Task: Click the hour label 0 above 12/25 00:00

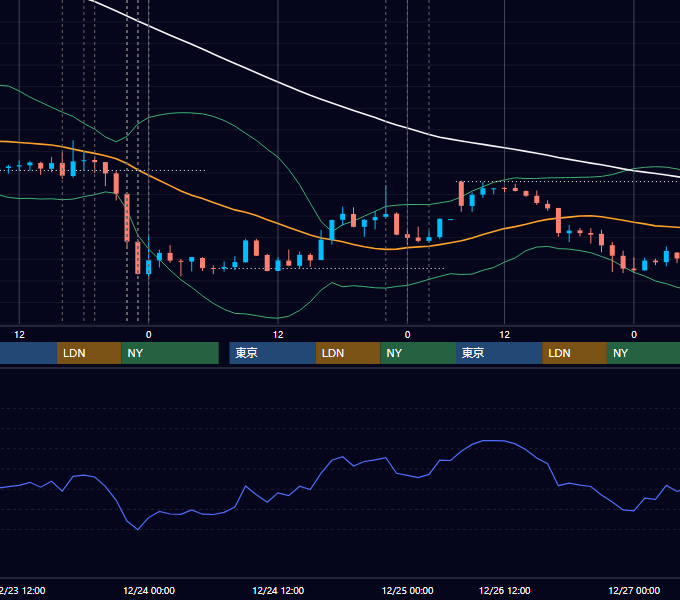Action: 407,335
